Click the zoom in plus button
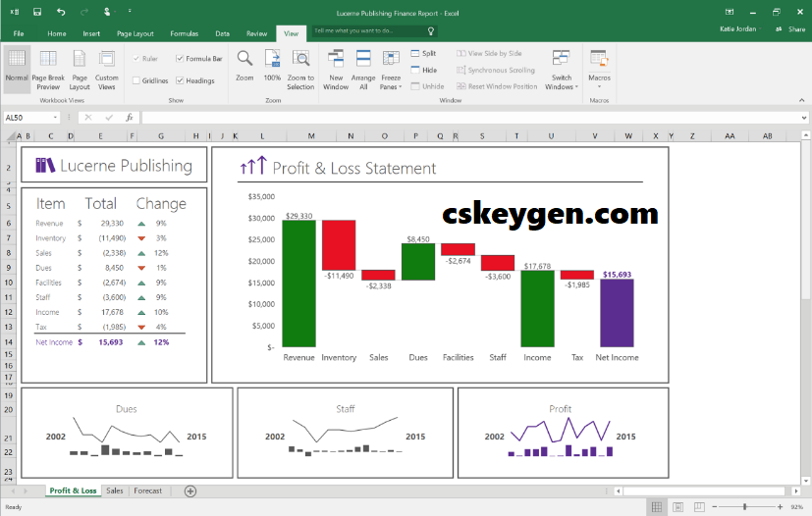 click(780, 507)
